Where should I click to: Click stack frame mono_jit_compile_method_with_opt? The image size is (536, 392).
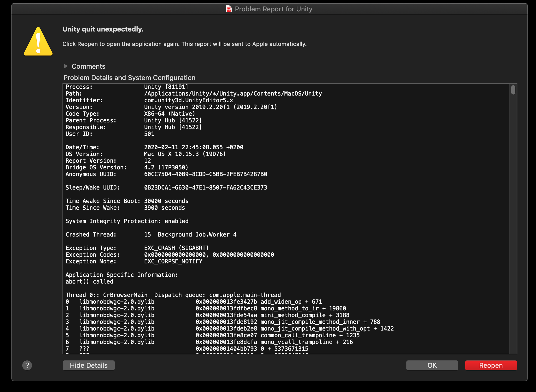230,328
